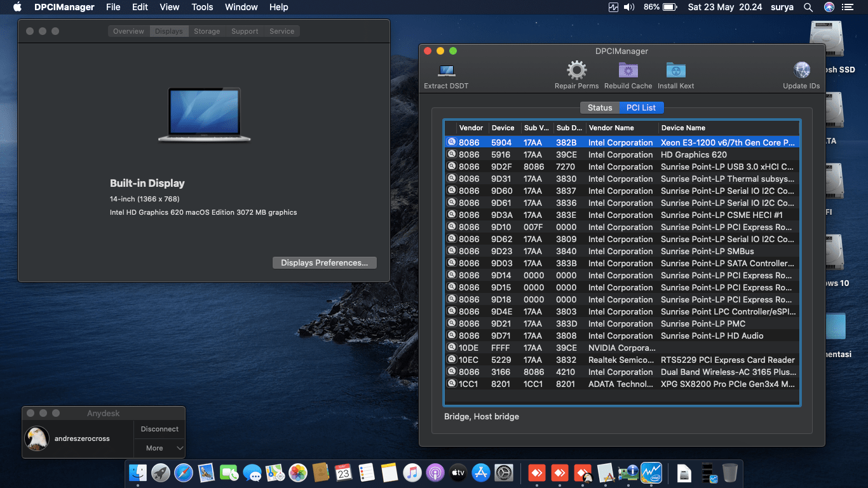Open the Help menu
868x488 pixels.
click(x=279, y=7)
